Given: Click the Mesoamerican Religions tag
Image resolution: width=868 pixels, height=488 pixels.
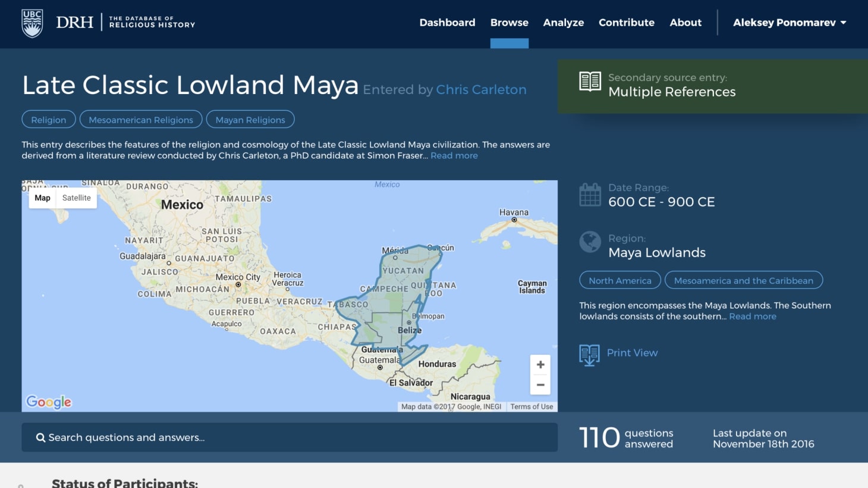Looking at the screenshot, I should pyautogui.click(x=141, y=120).
